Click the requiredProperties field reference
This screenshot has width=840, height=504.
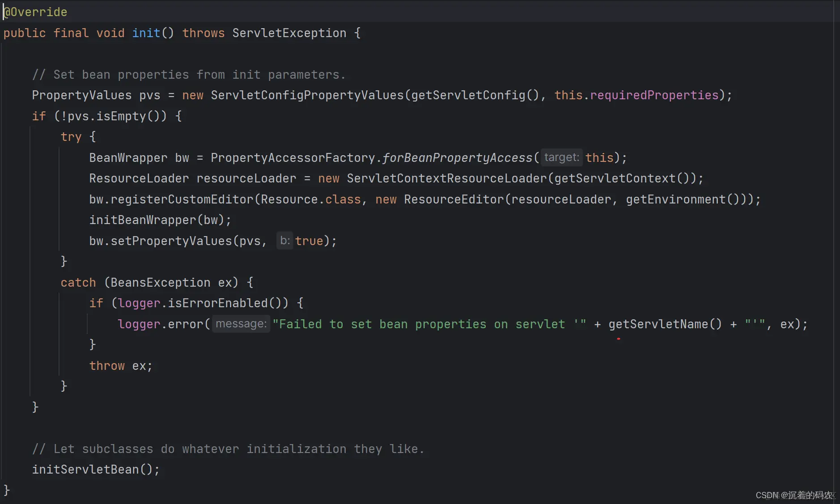point(654,95)
